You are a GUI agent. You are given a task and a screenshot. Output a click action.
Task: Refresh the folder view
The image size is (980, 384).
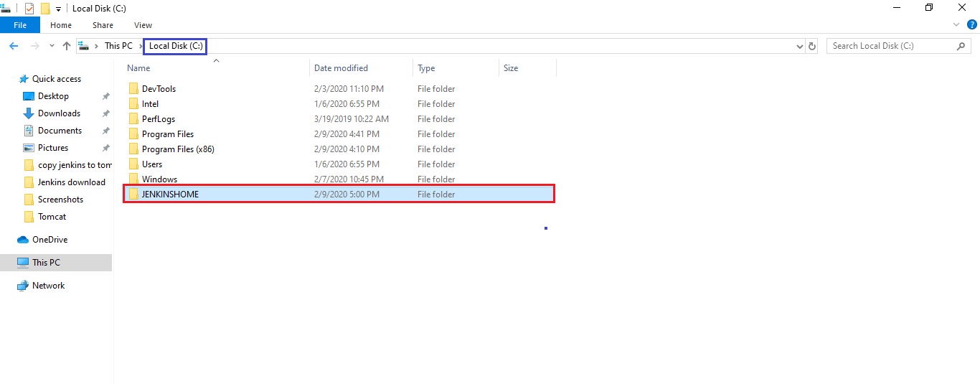point(812,46)
